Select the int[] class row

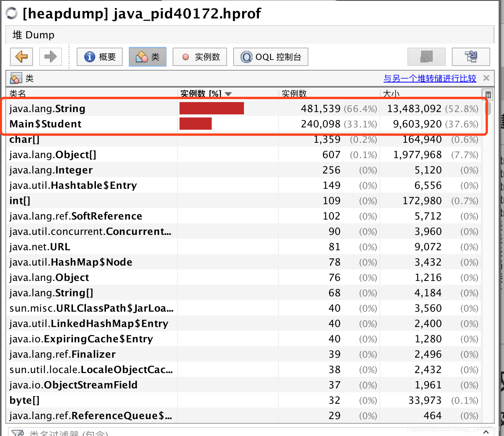coord(244,201)
